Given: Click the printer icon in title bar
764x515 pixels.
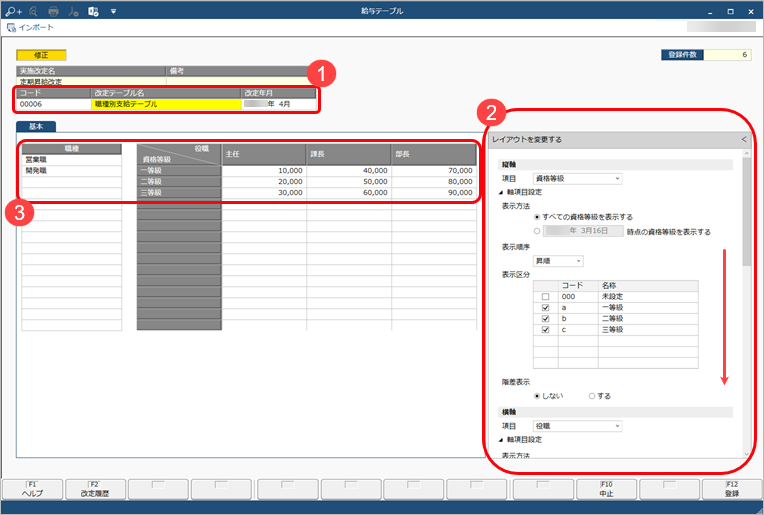Looking at the screenshot, I should [x=53, y=11].
